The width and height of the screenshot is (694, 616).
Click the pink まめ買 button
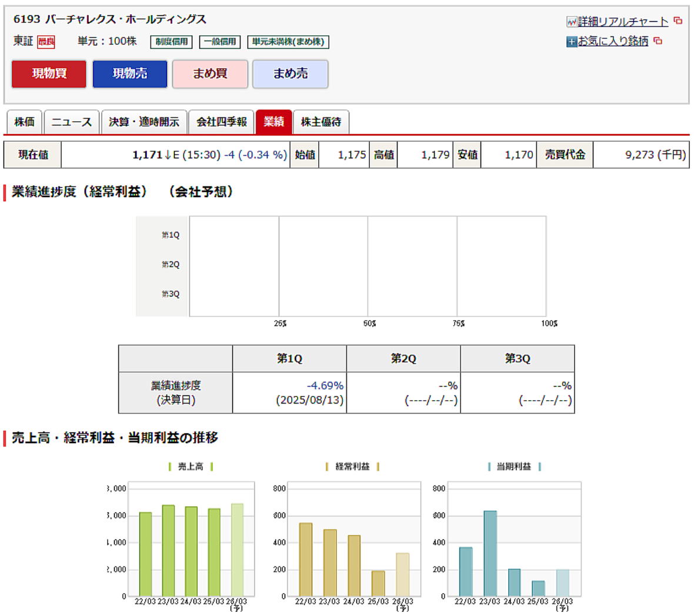tap(210, 74)
